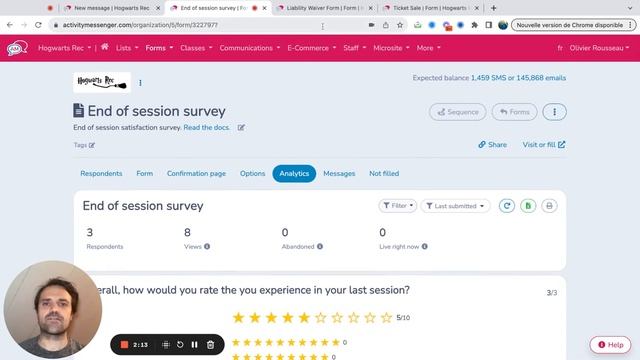Open the Filter dropdown in analytics
This screenshot has width=640, height=360.
point(398,206)
